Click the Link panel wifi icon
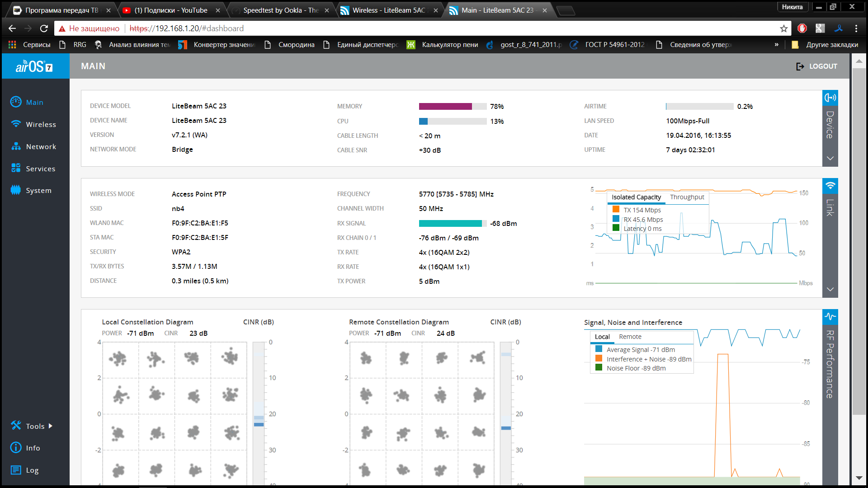 tap(830, 186)
